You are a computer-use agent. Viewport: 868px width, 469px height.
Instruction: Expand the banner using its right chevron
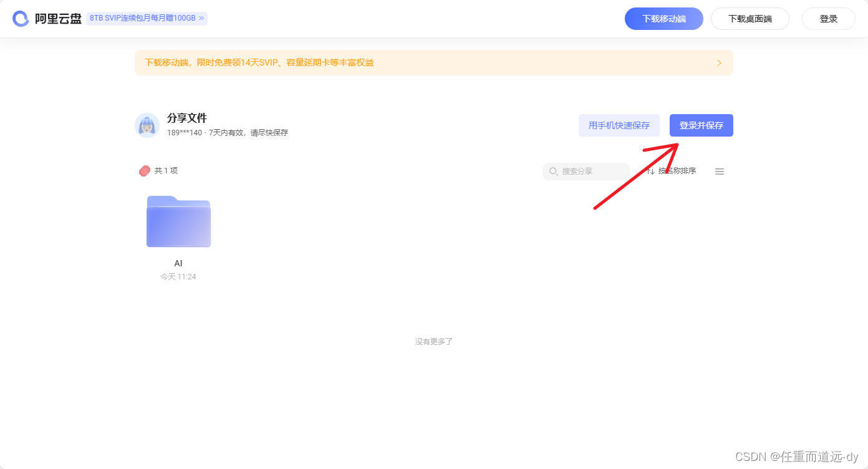[x=719, y=63]
